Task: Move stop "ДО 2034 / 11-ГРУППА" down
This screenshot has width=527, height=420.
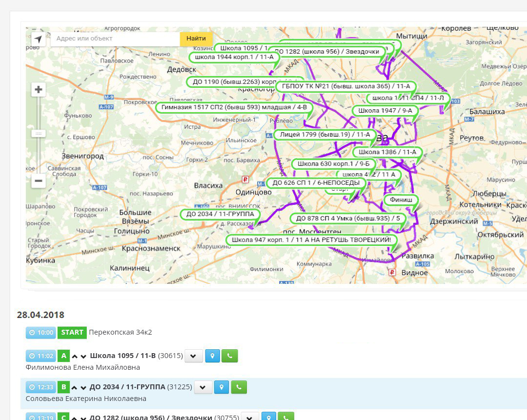Action: tap(83, 387)
